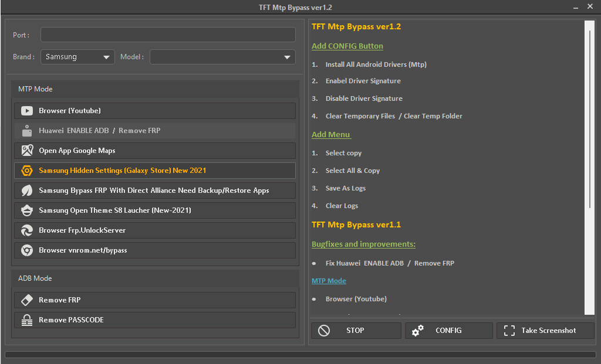Click the Google Maps pin icon
Viewport: 601px width, 364px height.
26,150
